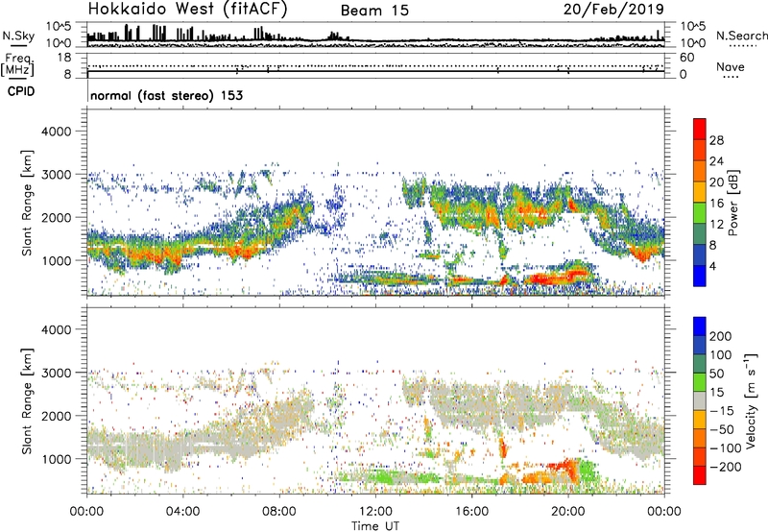The height and width of the screenshot is (532, 768).
Task: Click '3000' on power panel range axis
Action: tap(56, 175)
